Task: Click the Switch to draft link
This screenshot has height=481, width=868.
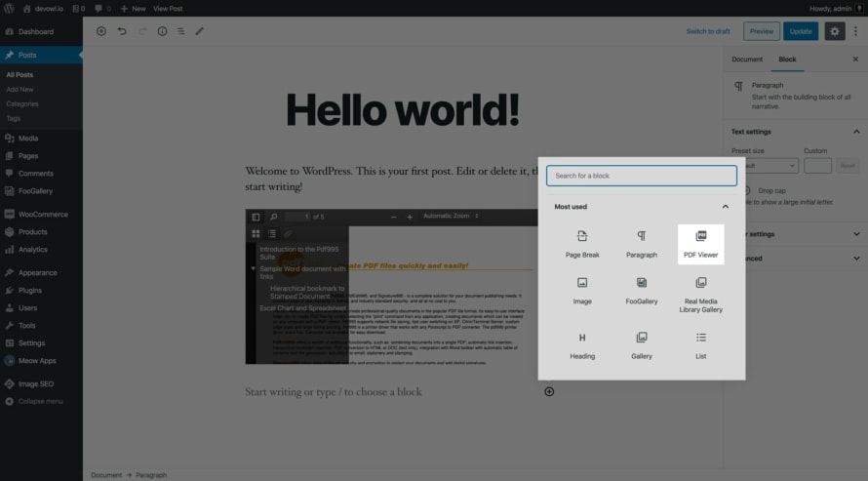Action: (708, 31)
